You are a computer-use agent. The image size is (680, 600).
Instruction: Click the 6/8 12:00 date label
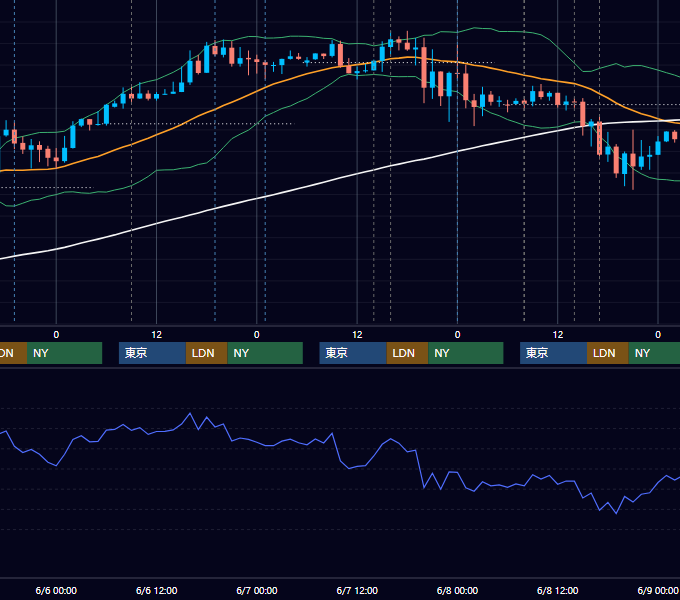(x=557, y=590)
